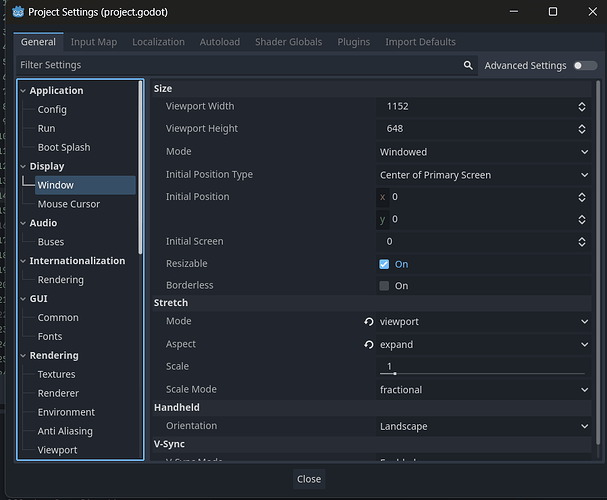Viewport: 607px width, 500px height.
Task: Select Viewport under Rendering in tree
Action: (57, 450)
